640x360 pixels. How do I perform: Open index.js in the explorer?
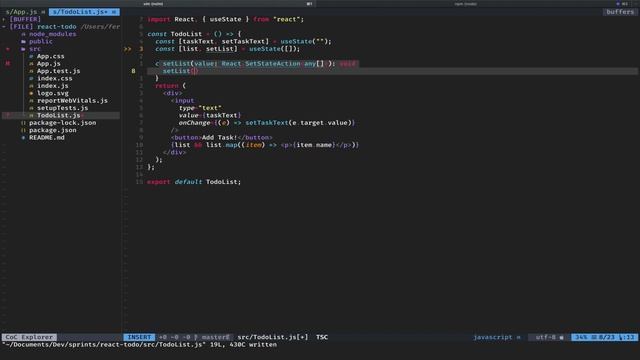tap(53, 85)
